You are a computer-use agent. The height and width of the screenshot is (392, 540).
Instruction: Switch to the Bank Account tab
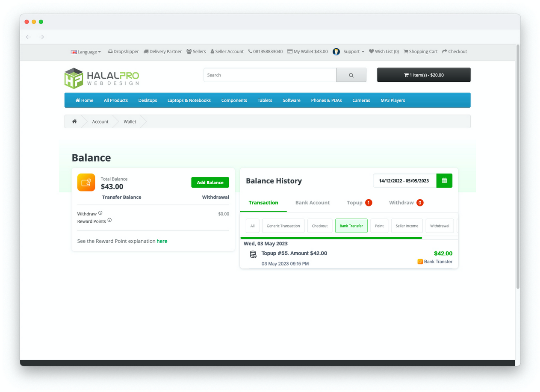tap(312, 203)
